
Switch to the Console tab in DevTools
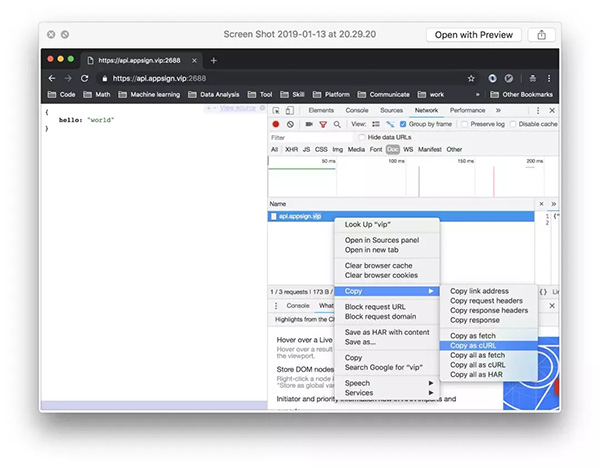pyautogui.click(x=357, y=110)
